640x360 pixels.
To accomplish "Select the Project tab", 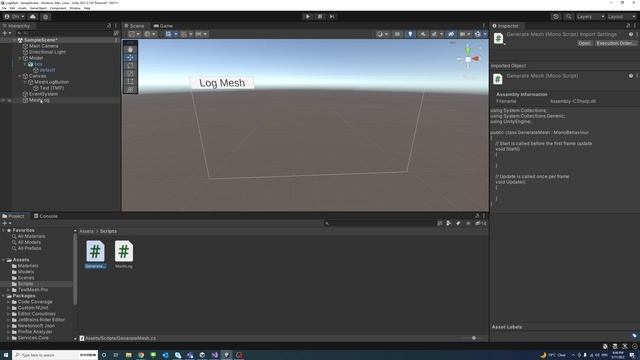I will (13, 216).
